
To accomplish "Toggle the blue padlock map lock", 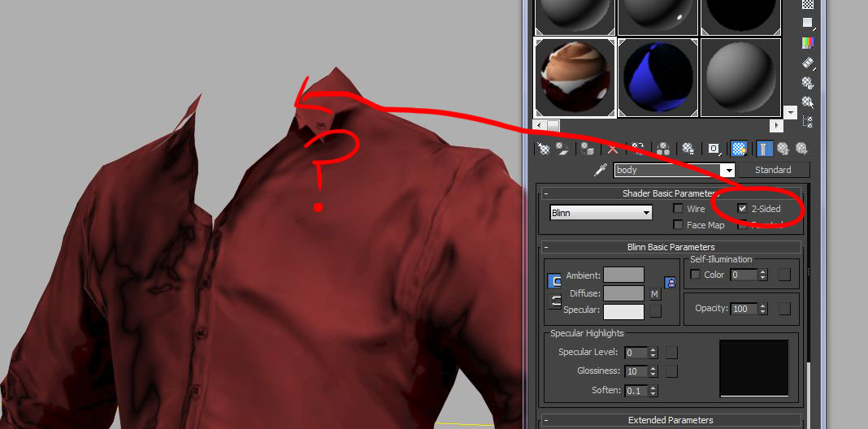I will click(x=671, y=282).
